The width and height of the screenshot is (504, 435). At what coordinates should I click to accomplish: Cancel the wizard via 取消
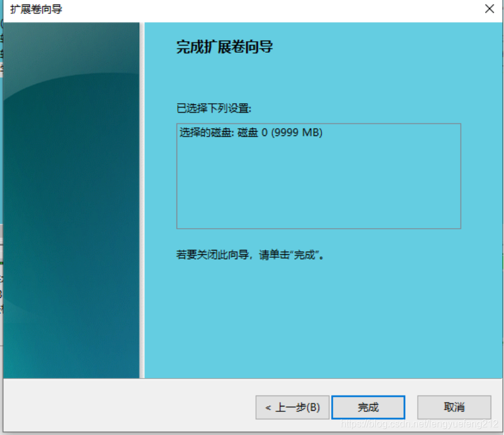(454, 407)
